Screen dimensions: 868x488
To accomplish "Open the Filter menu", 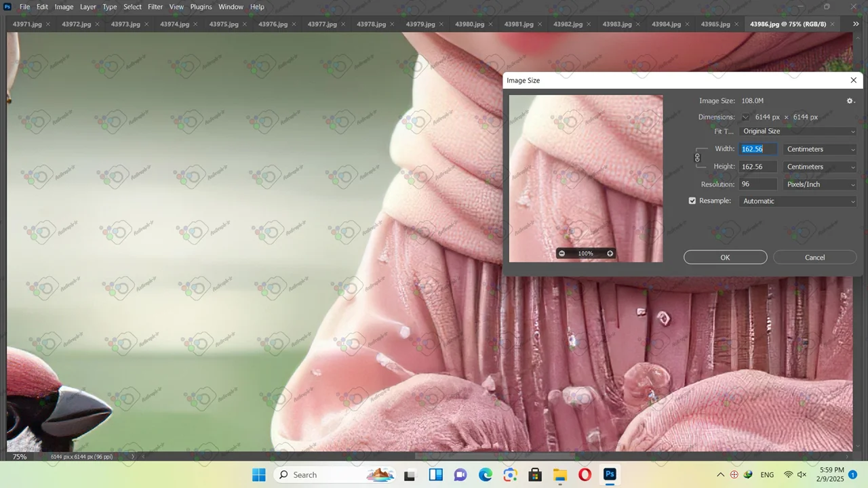I will coord(155,7).
